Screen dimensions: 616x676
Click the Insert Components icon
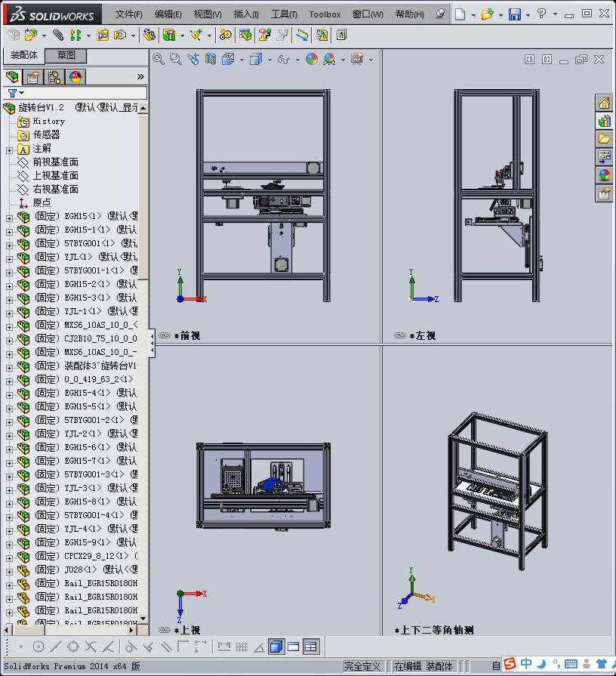pos(30,35)
